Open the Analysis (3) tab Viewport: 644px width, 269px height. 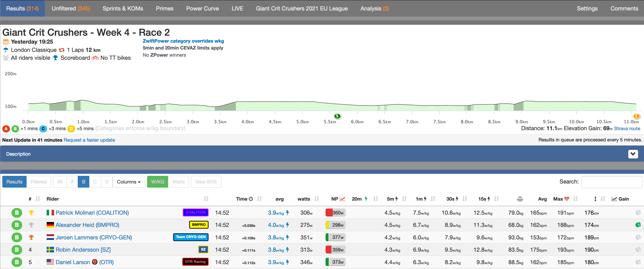[375, 8]
